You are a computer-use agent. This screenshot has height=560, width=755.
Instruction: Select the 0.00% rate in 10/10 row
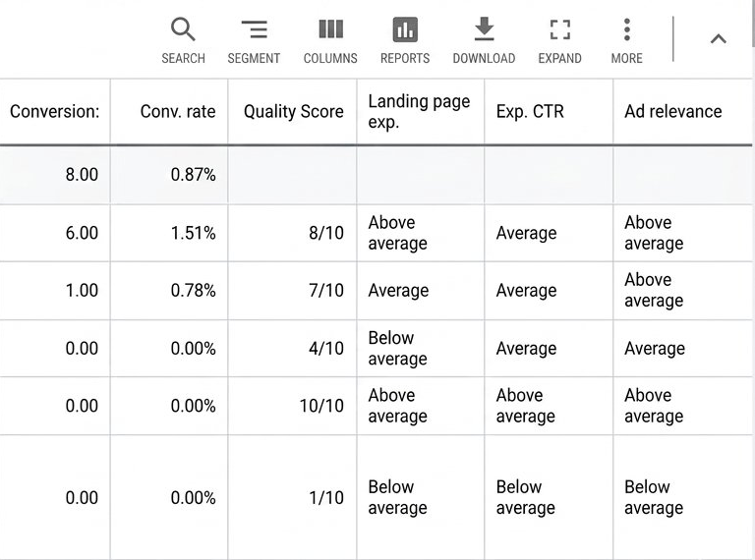[193, 406]
